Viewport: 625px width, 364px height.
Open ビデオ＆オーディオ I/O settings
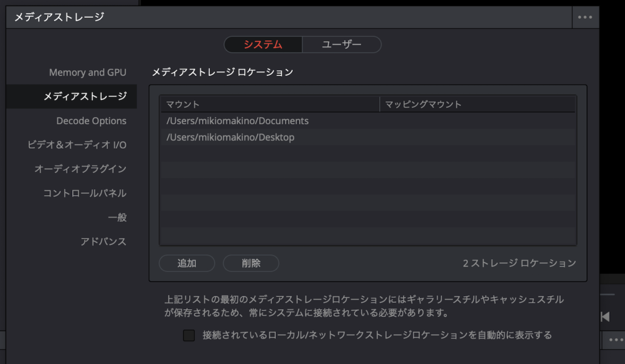coord(77,145)
